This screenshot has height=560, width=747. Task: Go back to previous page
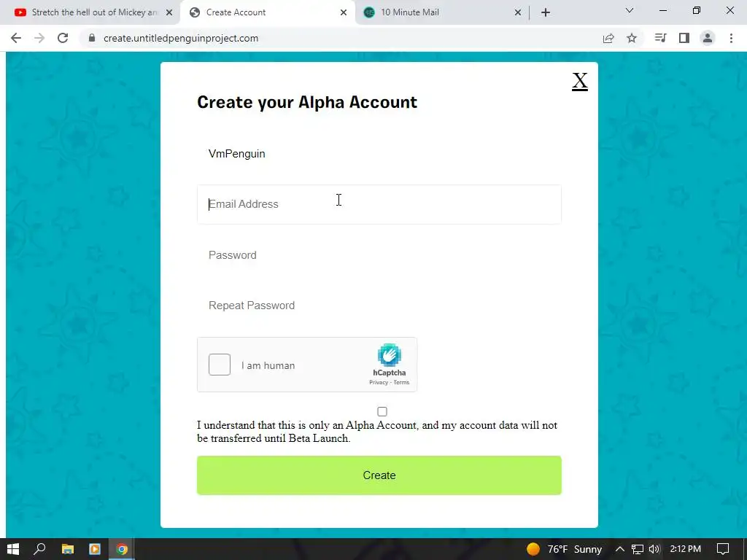tap(16, 38)
